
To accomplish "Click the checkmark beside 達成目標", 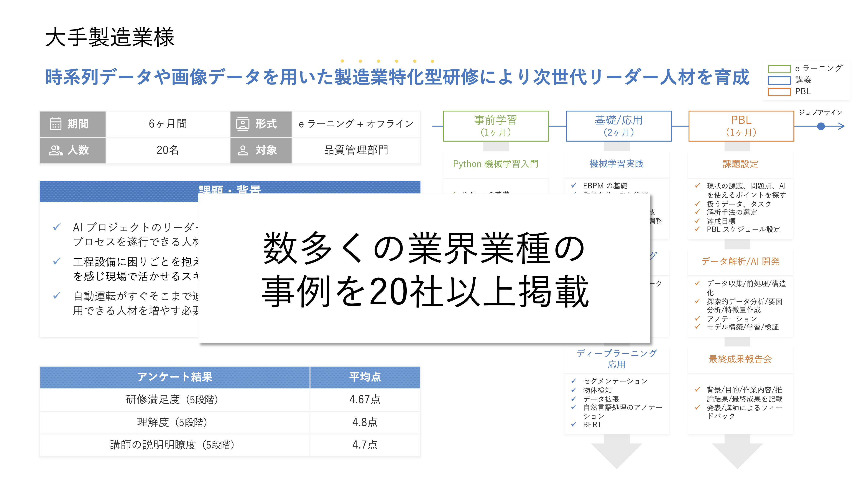I will (x=697, y=221).
